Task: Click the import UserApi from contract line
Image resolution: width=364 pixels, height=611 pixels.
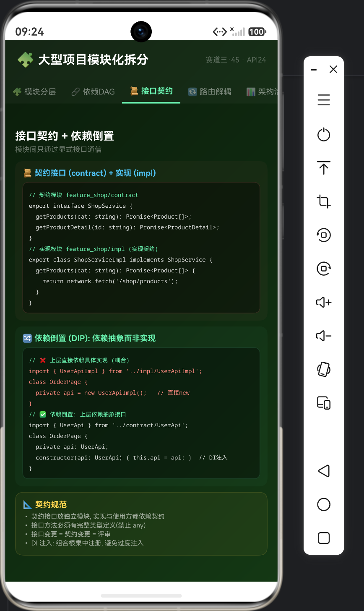Action: pyautogui.click(x=109, y=426)
